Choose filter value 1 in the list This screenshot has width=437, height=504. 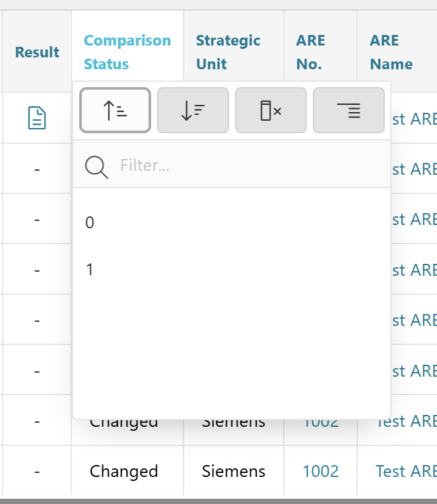(90, 270)
